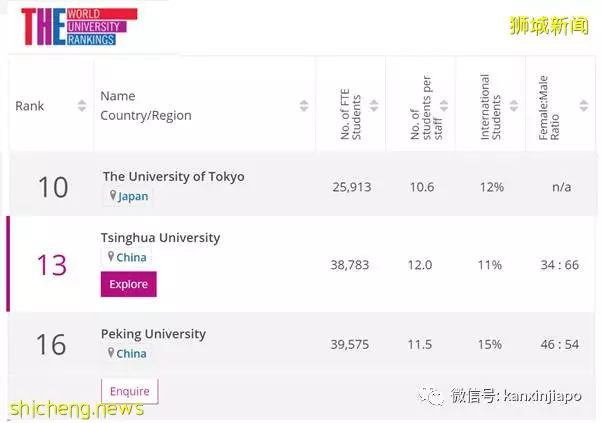Follow the China link under Peking University

(131, 354)
